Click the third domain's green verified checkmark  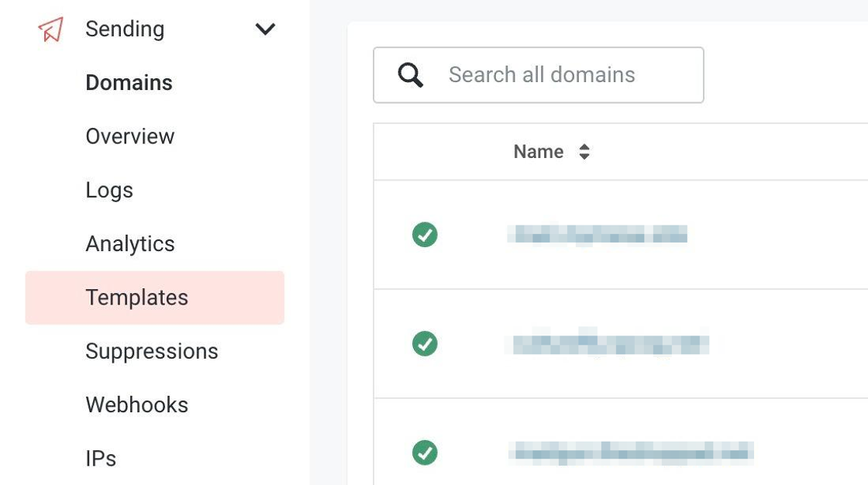425,452
